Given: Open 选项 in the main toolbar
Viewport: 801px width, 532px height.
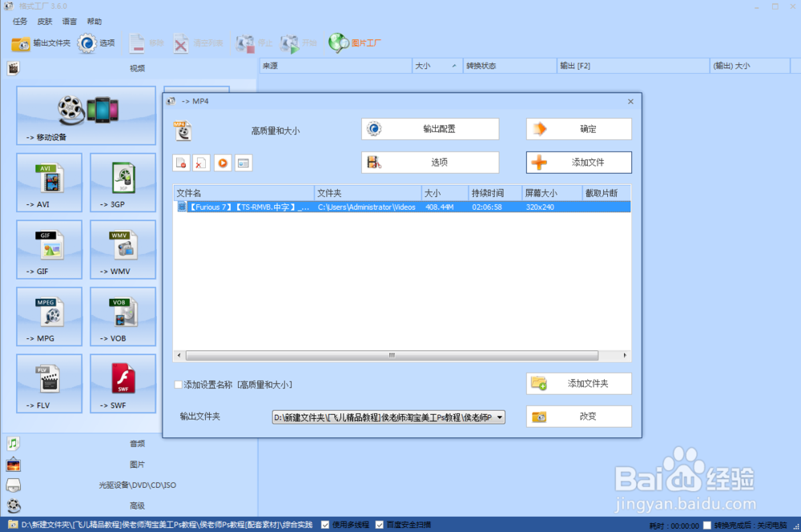Looking at the screenshot, I should 97,43.
